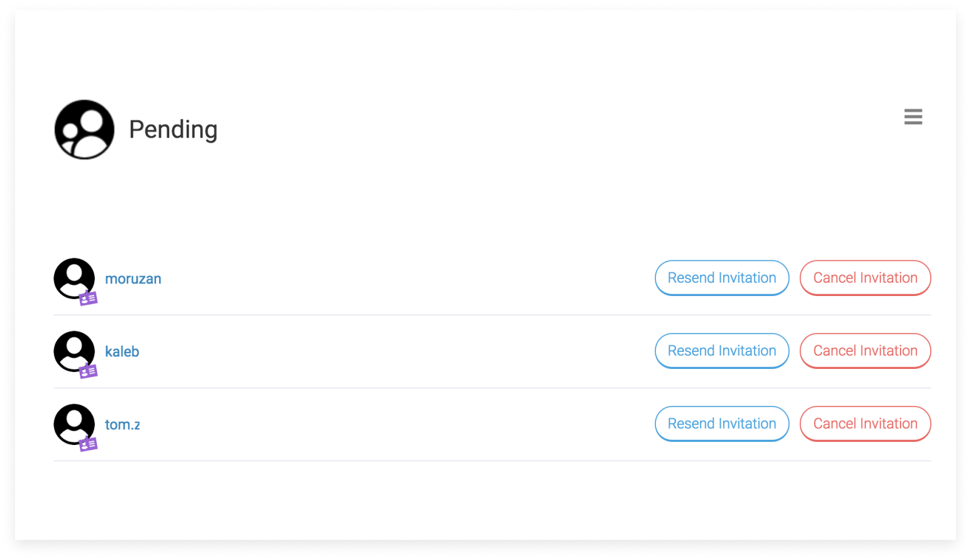Open the hamburger menu icon
This screenshot has width=971, height=560.
tap(913, 116)
